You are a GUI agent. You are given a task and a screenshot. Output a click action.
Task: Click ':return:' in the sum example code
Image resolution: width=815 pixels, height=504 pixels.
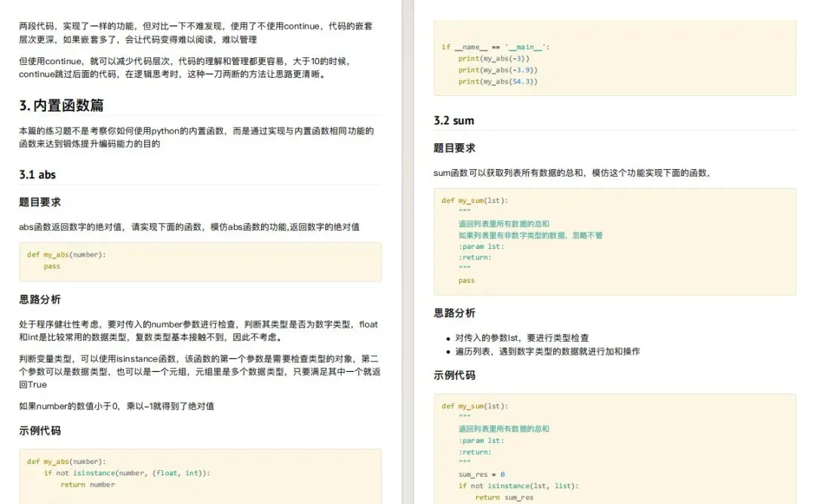coord(475,452)
